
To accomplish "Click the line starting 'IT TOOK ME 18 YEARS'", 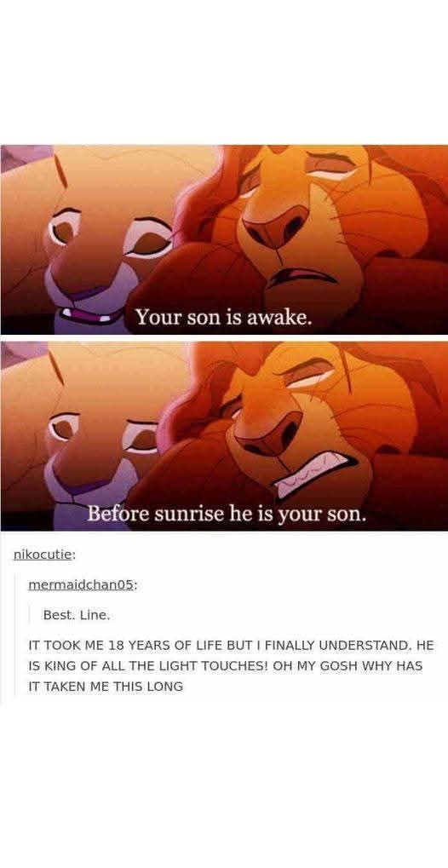I will pos(232,646).
